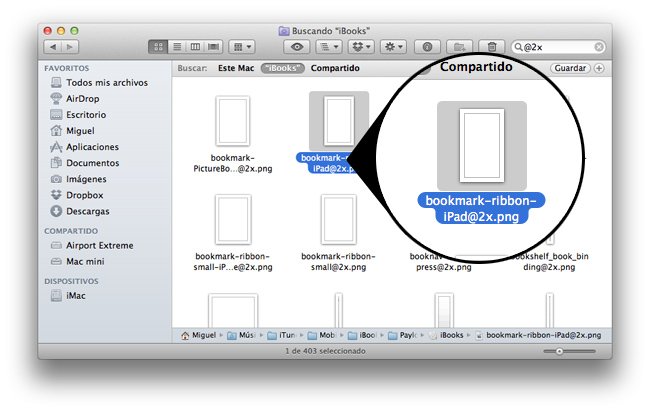Viewport: 650px width, 412px height.
Task: Click the Guardar search button
Action: pos(570,68)
